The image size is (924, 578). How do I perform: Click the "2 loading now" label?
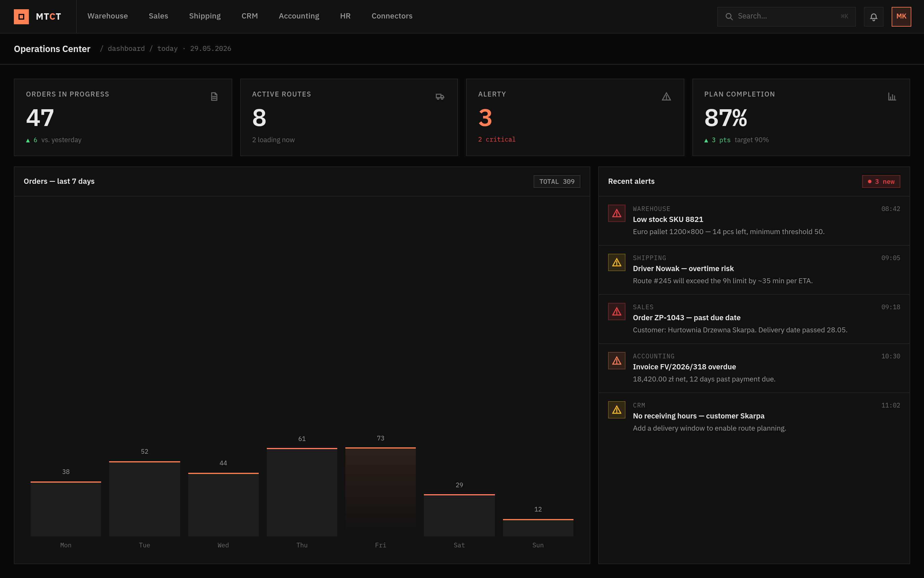pyautogui.click(x=273, y=140)
